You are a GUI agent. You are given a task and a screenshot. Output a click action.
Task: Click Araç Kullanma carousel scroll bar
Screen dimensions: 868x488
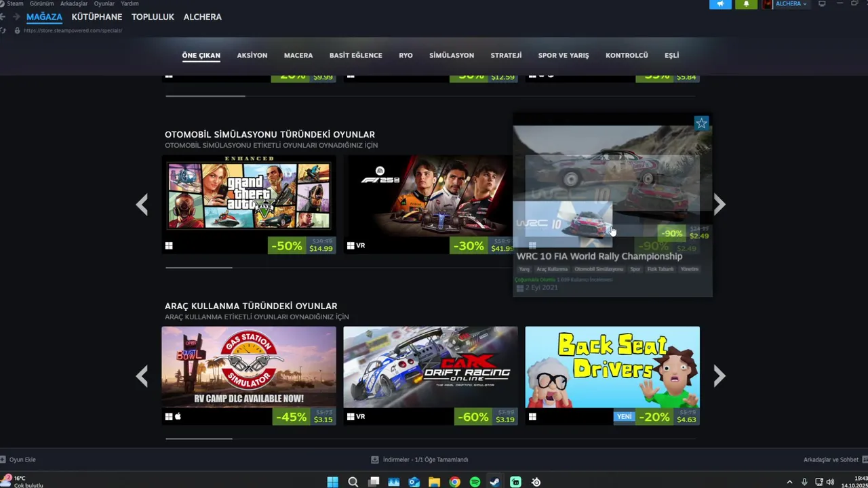pos(199,439)
